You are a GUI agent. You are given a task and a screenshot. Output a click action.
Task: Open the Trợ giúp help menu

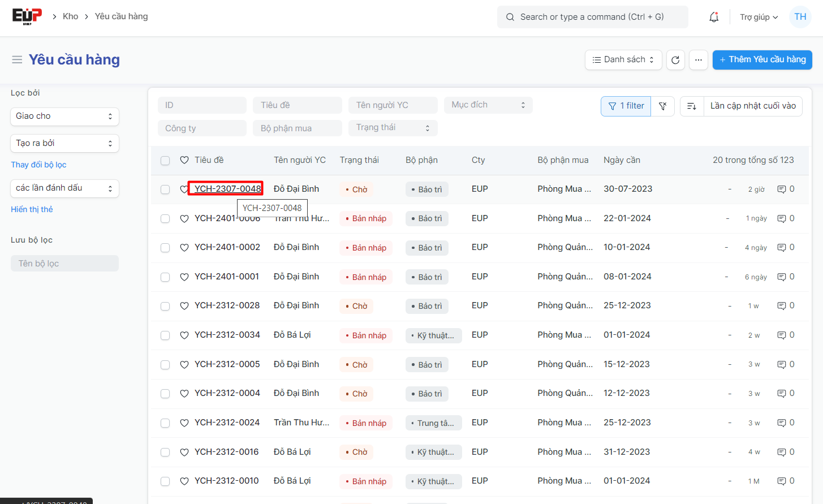point(759,17)
